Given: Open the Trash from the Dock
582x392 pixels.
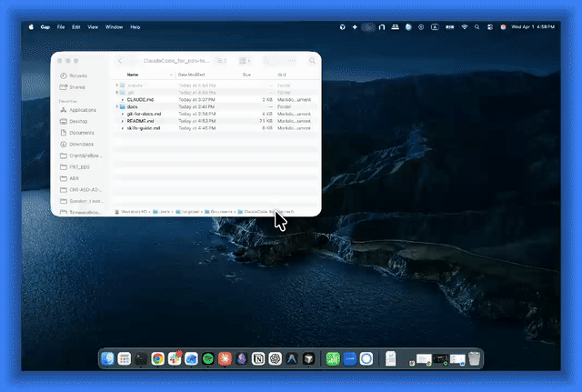Looking at the screenshot, I should [475, 358].
